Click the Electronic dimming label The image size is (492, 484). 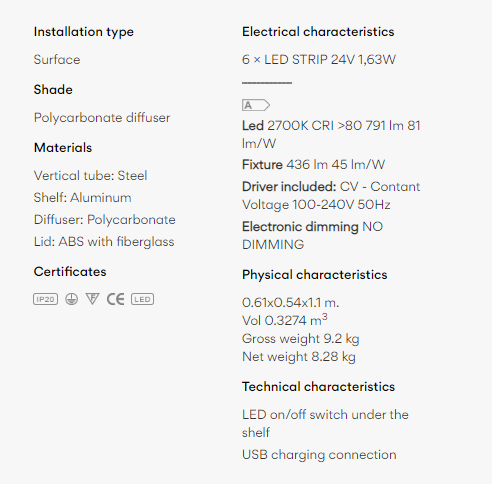click(300, 227)
